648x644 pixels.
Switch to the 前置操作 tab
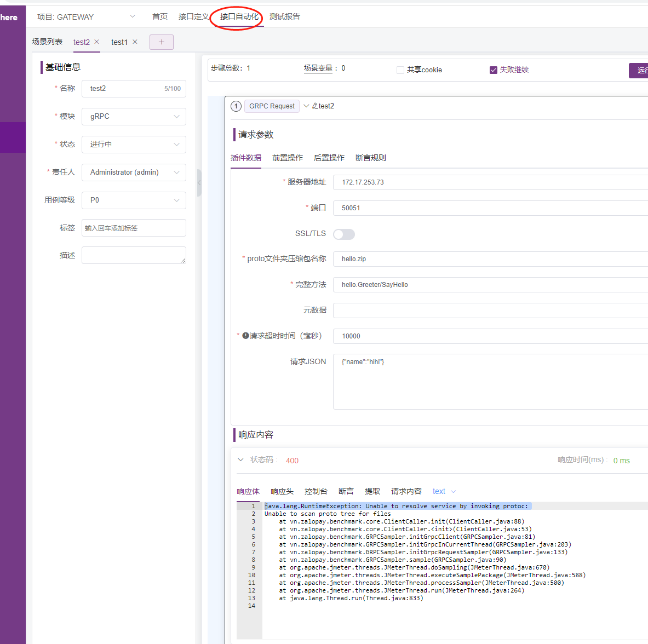click(287, 158)
